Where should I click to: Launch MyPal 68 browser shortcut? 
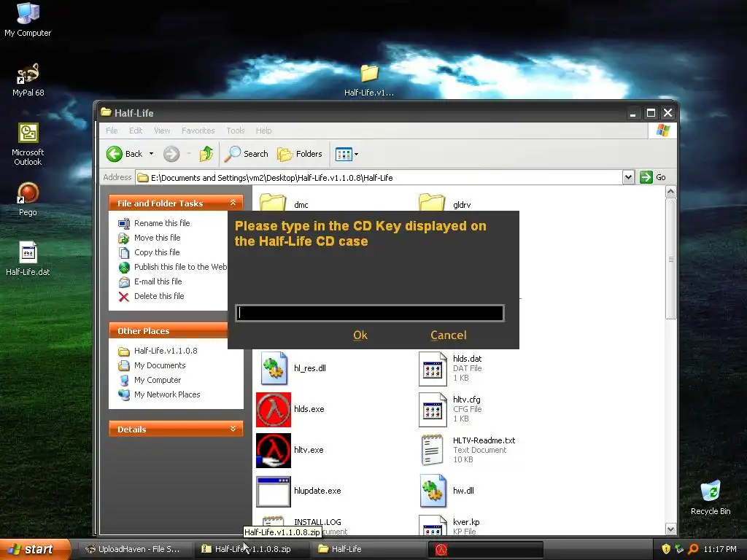pyautogui.click(x=28, y=80)
